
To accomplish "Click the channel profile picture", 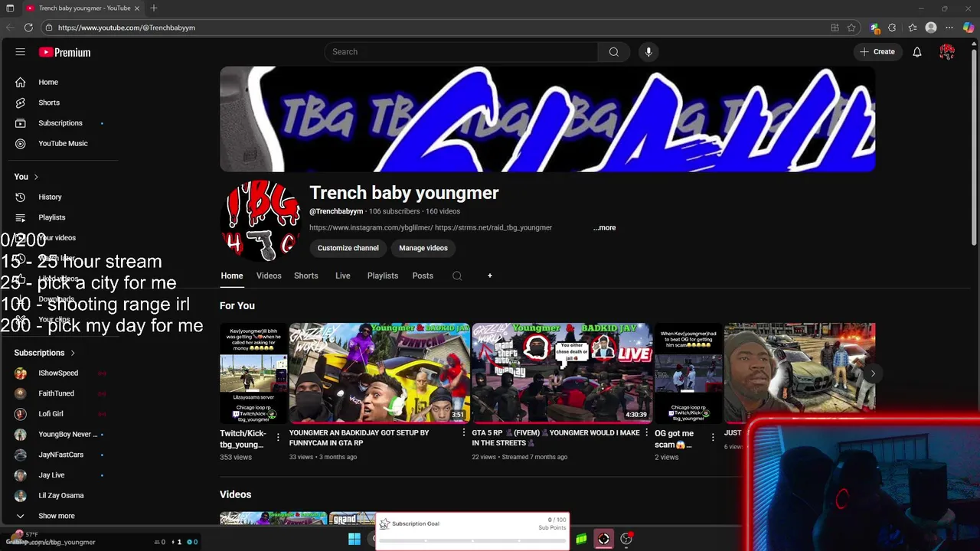I will click(x=261, y=220).
